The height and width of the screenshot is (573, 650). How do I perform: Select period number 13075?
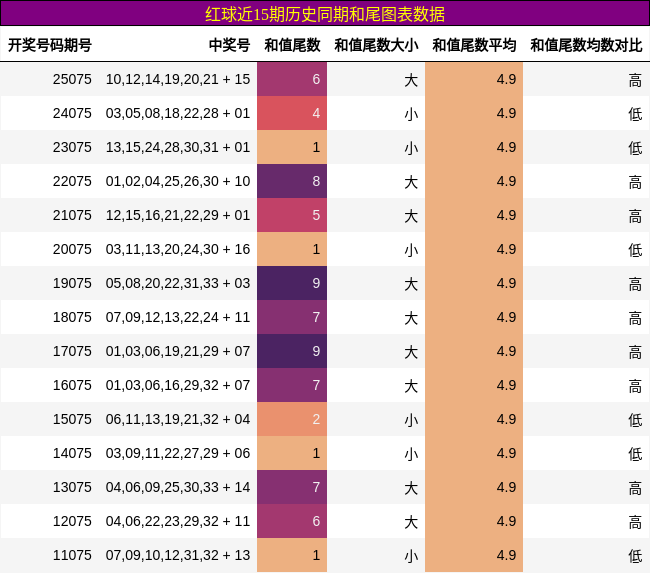click(72, 487)
